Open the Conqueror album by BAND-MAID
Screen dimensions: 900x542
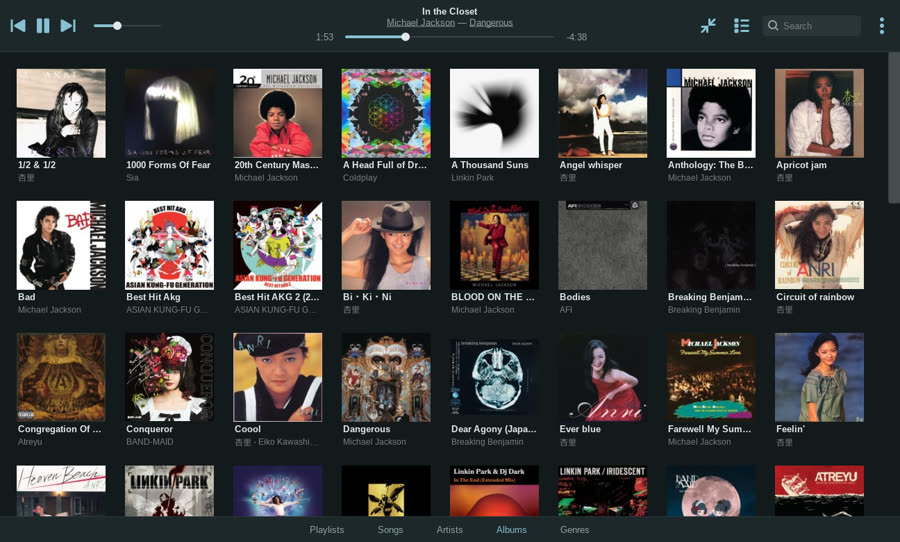coord(169,377)
